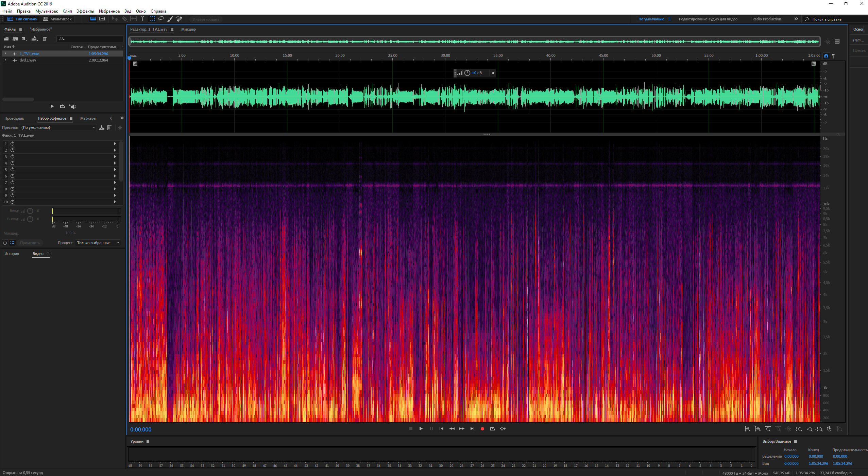Screen dimensions: 868x476
Task: Toggle the effects rack main power button
Action: 5,243
